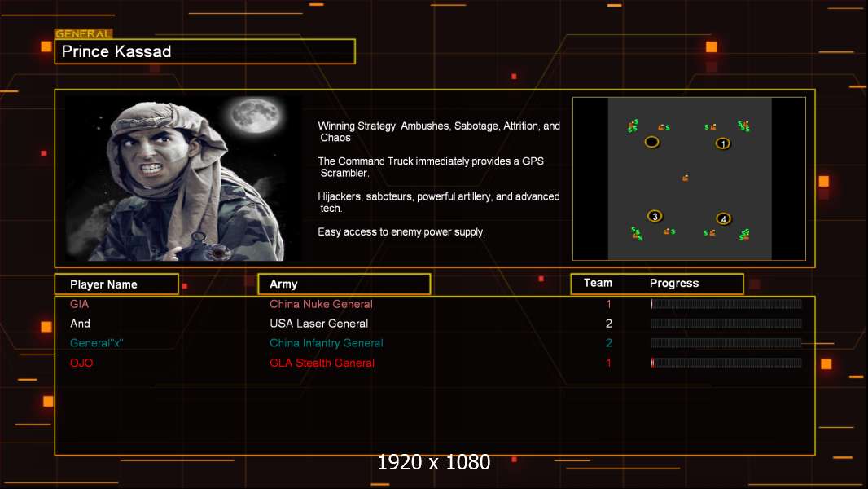Click OJO's loading progress bar
868x489 pixels.
(x=726, y=363)
